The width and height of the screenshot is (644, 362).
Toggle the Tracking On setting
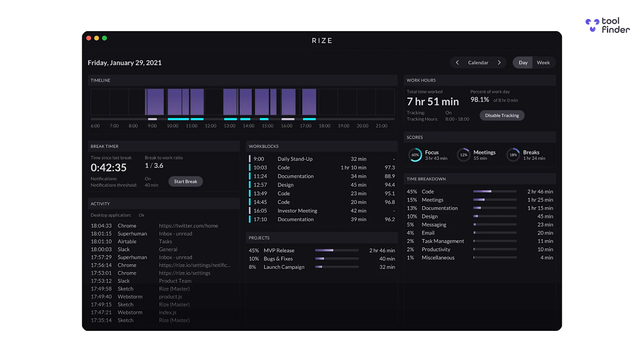tap(448, 113)
